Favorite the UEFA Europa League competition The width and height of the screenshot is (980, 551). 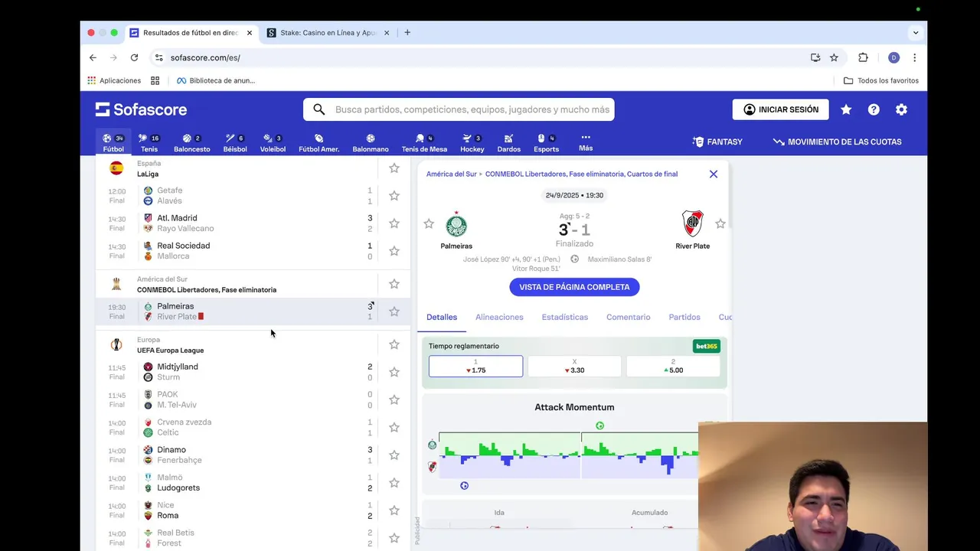pos(394,344)
